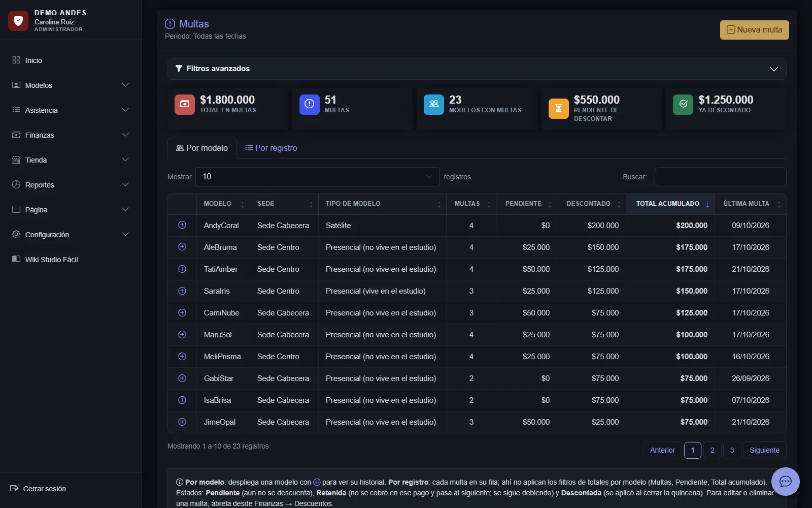Click the Demo Andes shield logo
Image resolution: width=812 pixels, height=508 pixels.
[x=18, y=21]
